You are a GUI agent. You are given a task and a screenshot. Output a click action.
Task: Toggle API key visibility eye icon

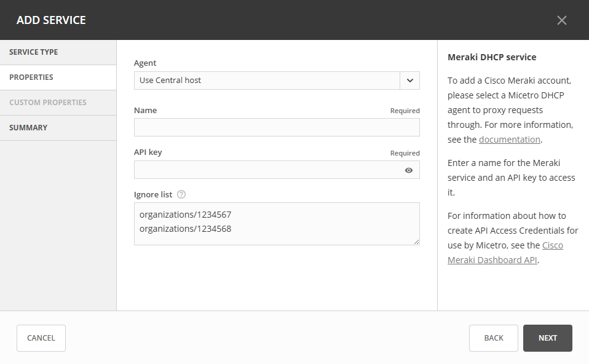pos(409,170)
